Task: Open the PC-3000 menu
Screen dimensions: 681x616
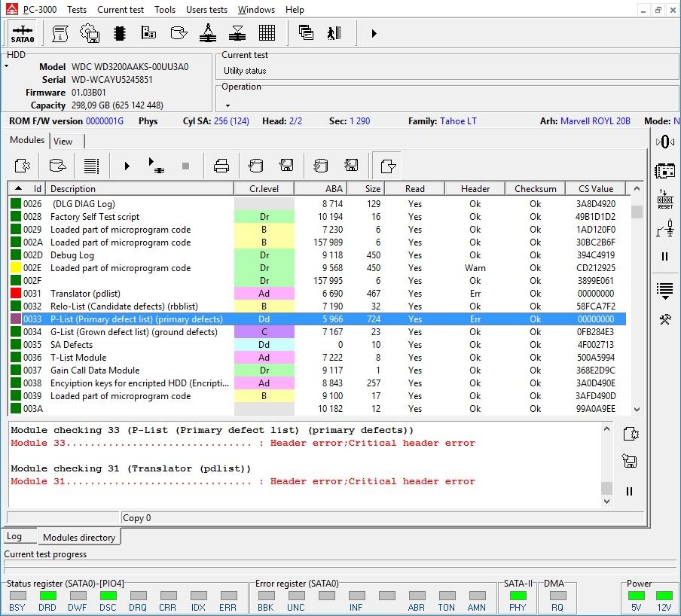Action: pos(39,10)
